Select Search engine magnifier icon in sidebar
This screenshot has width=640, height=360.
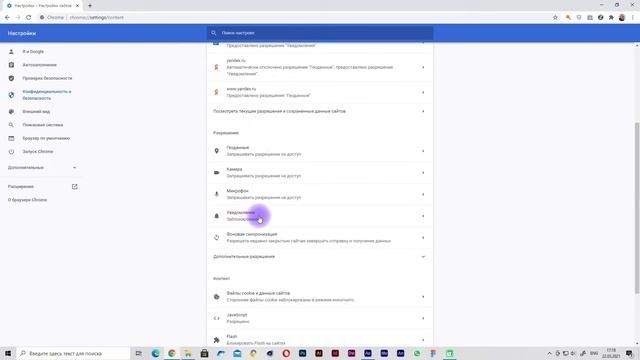[x=11, y=125]
